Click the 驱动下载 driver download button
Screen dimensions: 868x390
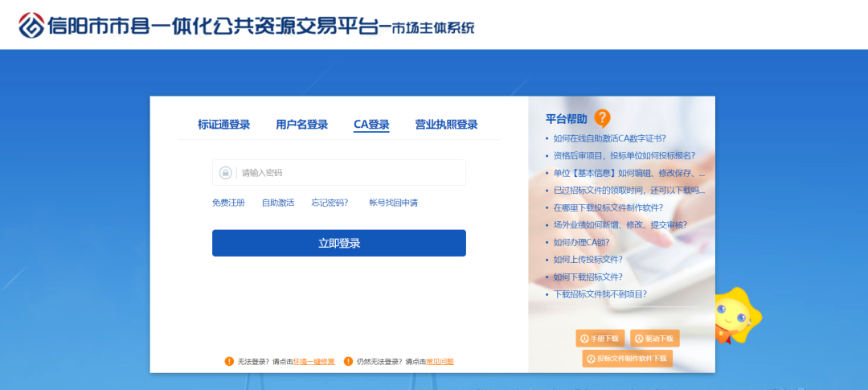654,339
